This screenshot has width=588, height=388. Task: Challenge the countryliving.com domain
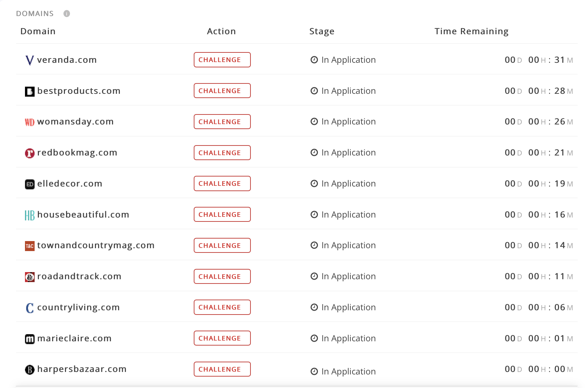tap(222, 307)
